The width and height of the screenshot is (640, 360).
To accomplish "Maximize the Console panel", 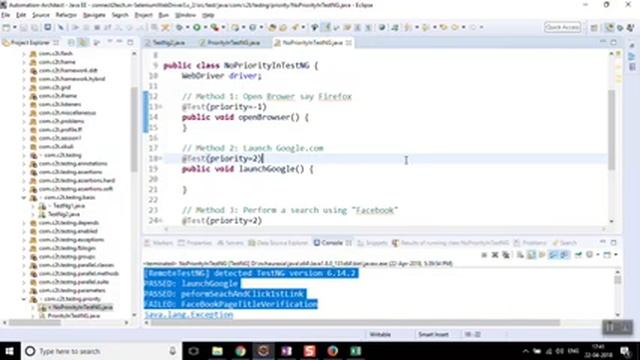I will pyautogui.click(x=613, y=242).
